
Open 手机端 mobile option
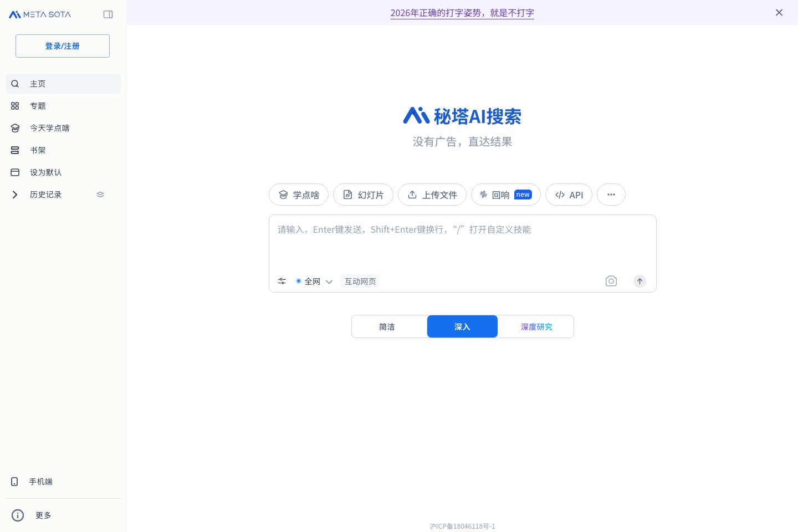(63, 482)
